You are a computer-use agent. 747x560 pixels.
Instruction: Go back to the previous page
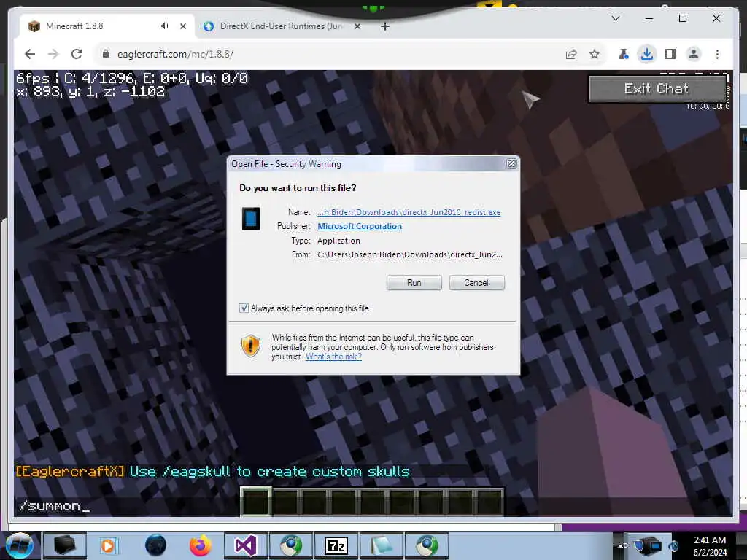tap(30, 54)
